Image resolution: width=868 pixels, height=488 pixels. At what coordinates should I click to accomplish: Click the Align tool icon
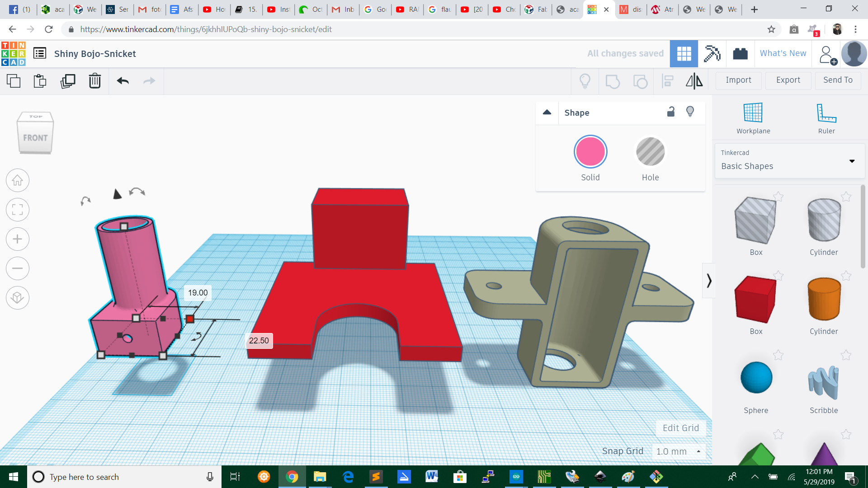pyautogui.click(x=668, y=81)
